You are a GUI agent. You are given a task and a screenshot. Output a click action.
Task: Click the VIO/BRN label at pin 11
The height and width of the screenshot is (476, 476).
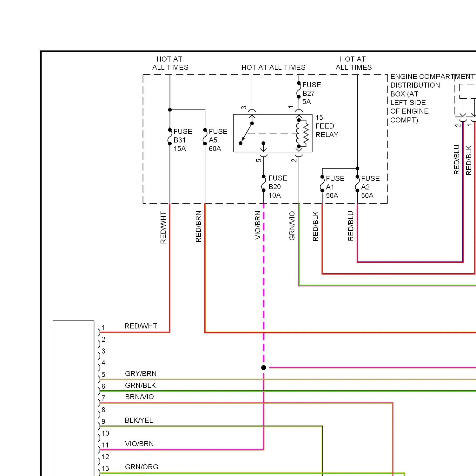click(139, 444)
